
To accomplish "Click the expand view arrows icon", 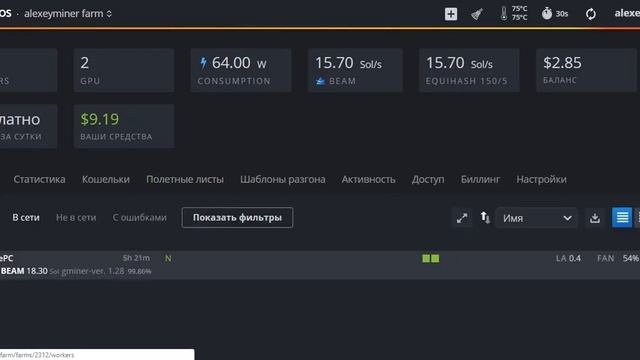I will [x=462, y=218].
